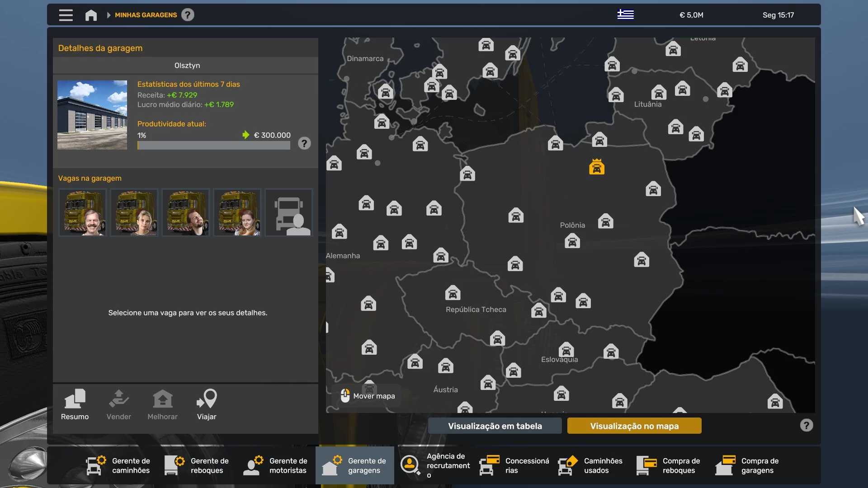Image resolution: width=868 pixels, height=488 pixels.
Task: Open Caminhões usados shop
Action: coord(591,465)
